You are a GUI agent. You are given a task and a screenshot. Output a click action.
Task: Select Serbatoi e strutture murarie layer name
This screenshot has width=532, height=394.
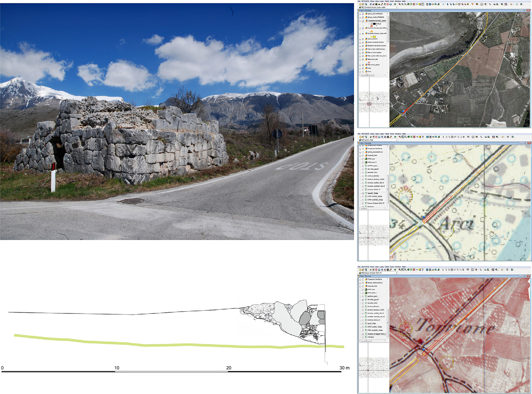point(377,46)
